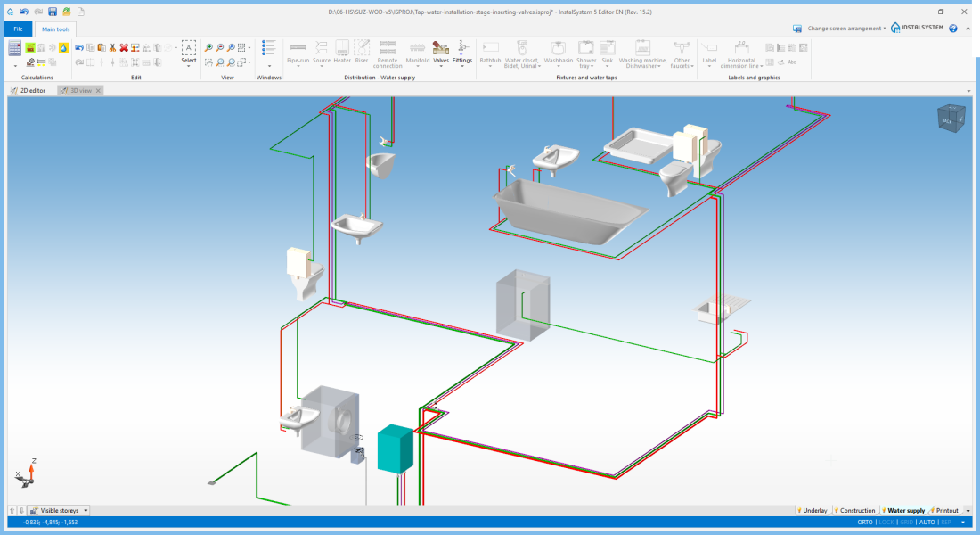This screenshot has width=980, height=535.
Task: Toggle AUTO mode in the status bar
Action: (x=927, y=522)
